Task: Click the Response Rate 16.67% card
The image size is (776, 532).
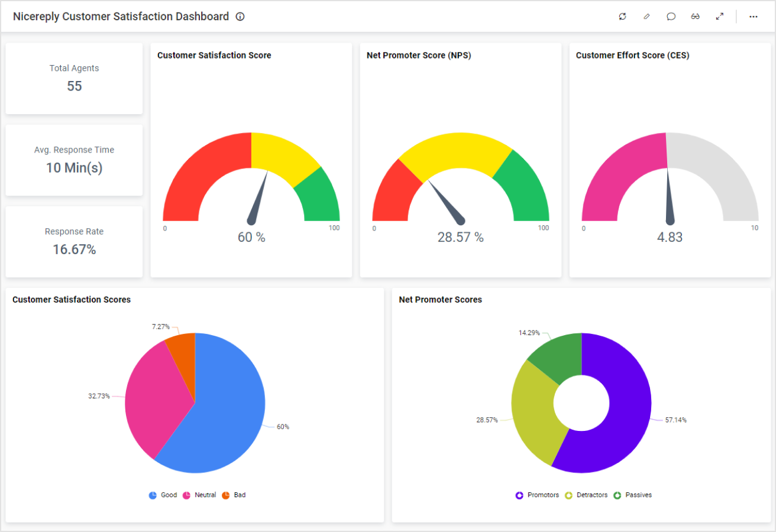Action: 74,241
